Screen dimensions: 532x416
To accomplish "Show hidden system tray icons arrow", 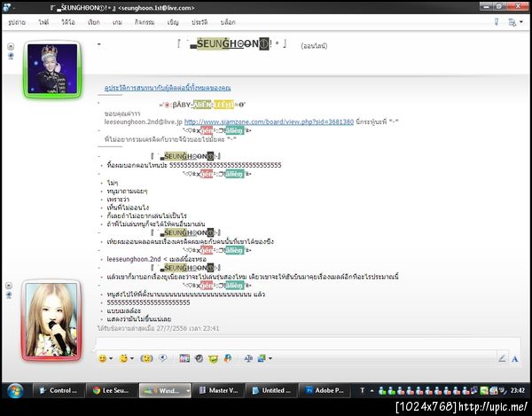I will click(x=372, y=391).
